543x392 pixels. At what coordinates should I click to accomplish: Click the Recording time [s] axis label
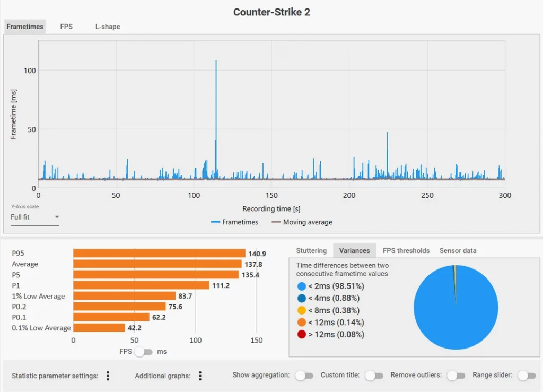click(271, 209)
